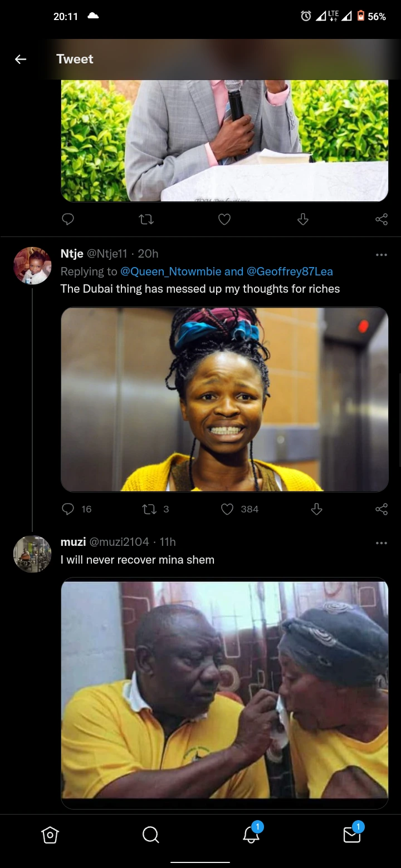The width and height of the screenshot is (401, 868).
Task: Go to Home tab
Action: pyautogui.click(x=50, y=835)
